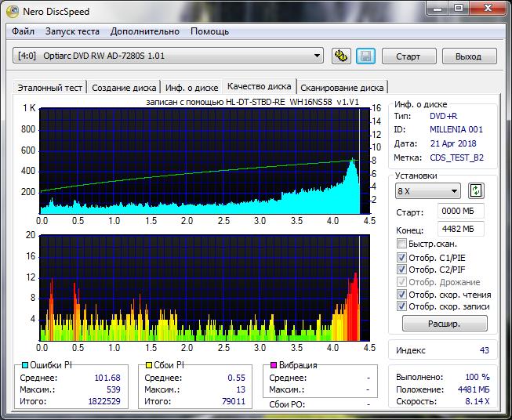Click the Конец 4482 МБ input field
Image resolution: width=512 pixels, height=420 pixels.
click(461, 229)
